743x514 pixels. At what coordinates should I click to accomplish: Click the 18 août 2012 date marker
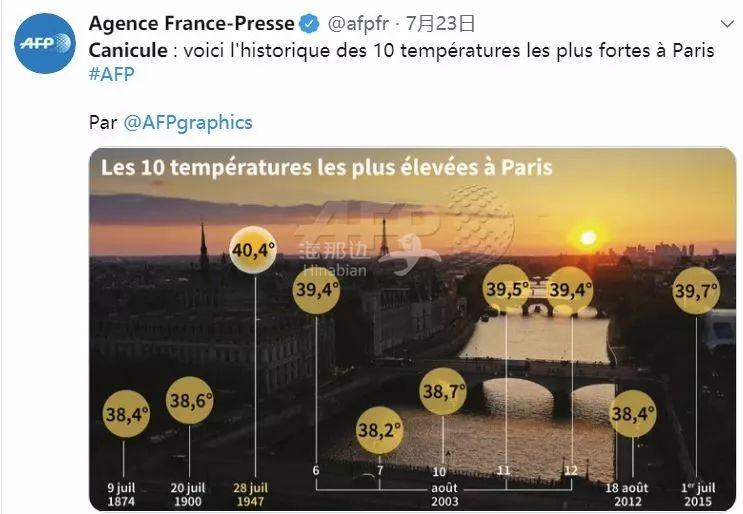(x=627, y=494)
